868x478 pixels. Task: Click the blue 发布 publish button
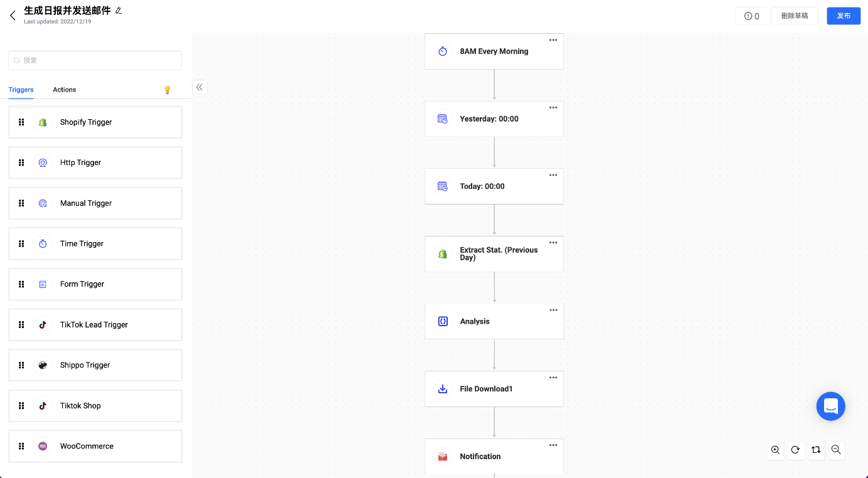pyautogui.click(x=843, y=16)
